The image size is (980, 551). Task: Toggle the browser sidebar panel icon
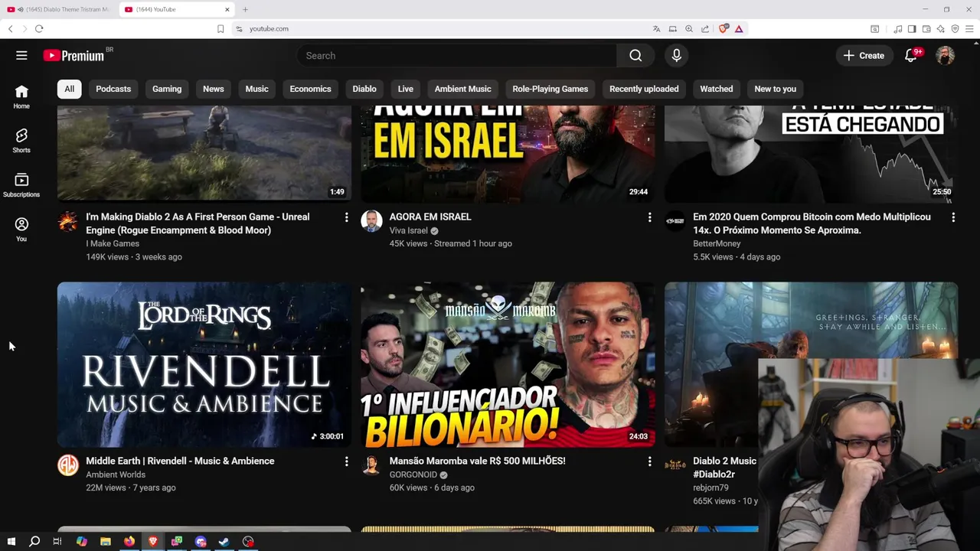coord(912,28)
